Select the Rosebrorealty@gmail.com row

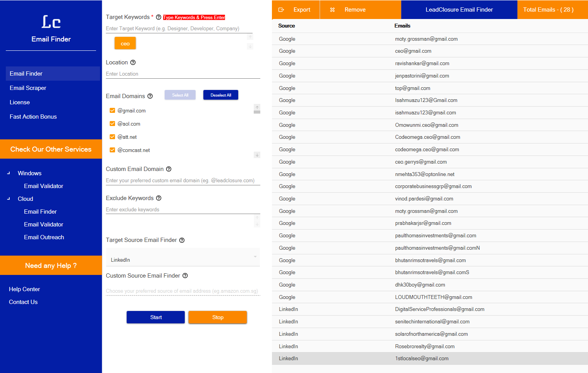coord(430,346)
